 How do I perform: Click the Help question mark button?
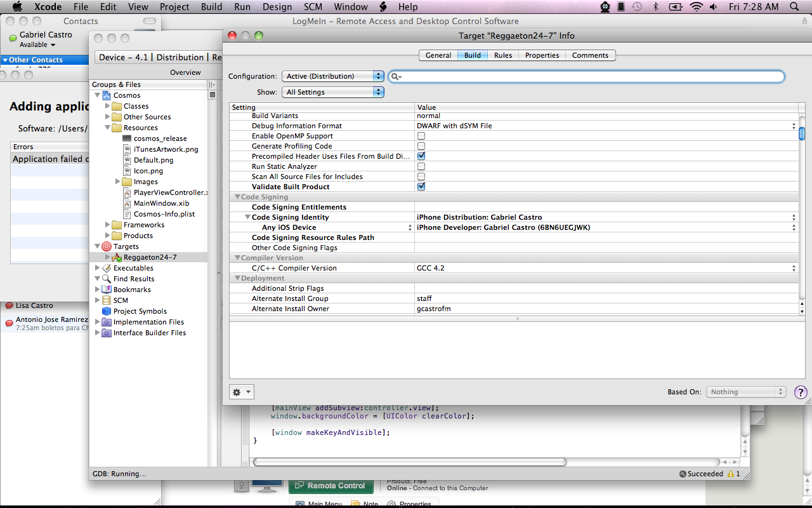(801, 392)
